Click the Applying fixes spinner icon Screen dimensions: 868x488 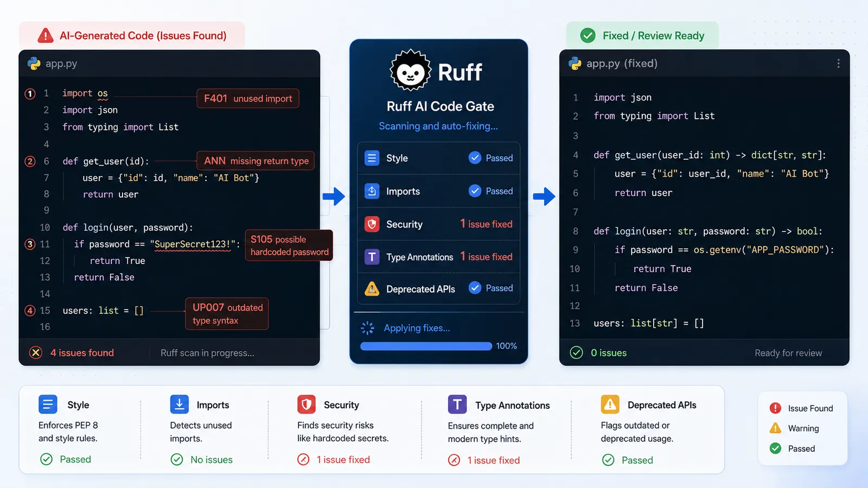[367, 328]
